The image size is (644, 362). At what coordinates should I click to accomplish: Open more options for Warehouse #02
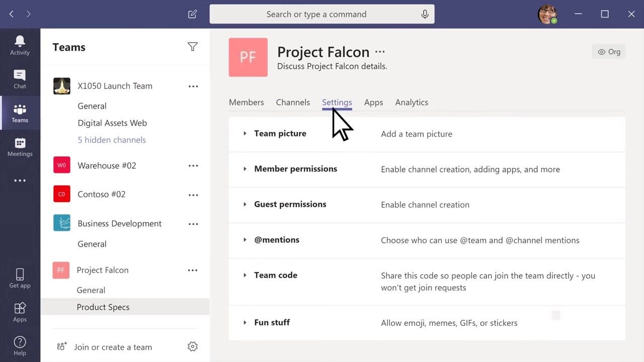pyautogui.click(x=193, y=166)
